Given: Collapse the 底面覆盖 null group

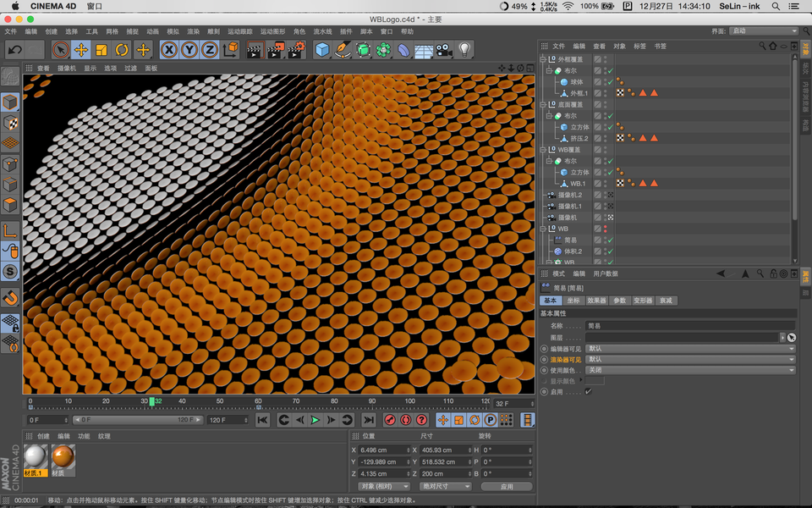Looking at the screenshot, I should click(x=543, y=104).
